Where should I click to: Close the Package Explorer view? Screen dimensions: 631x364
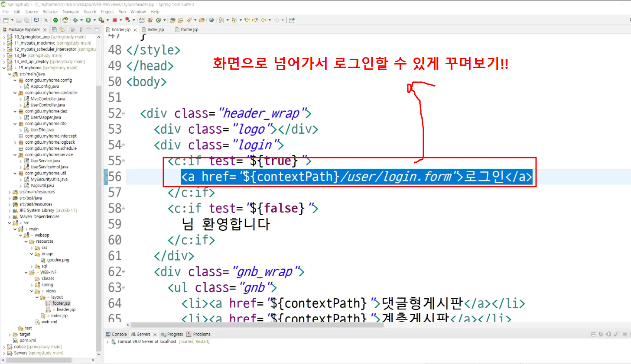(x=45, y=30)
